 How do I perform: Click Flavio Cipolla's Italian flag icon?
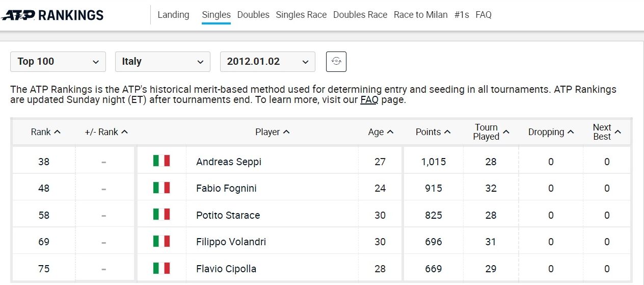tap(162, 268)
